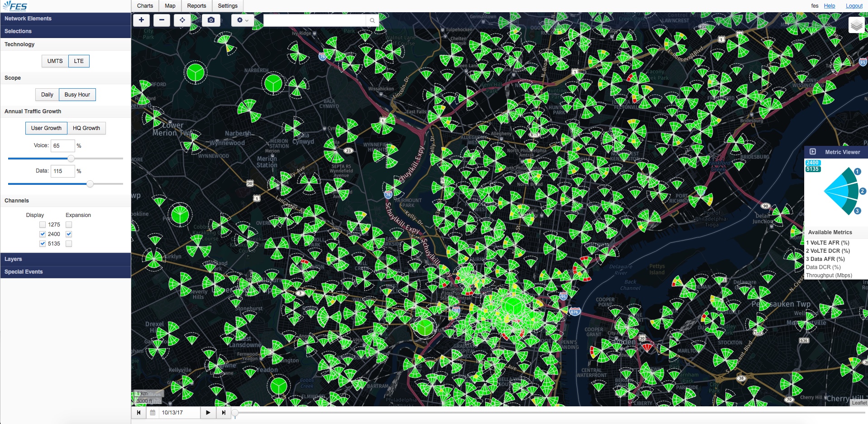The width and height of the screenshot is (868, 424).
Task: Click the timeline scrubber handle
Action: pos(235,413)
